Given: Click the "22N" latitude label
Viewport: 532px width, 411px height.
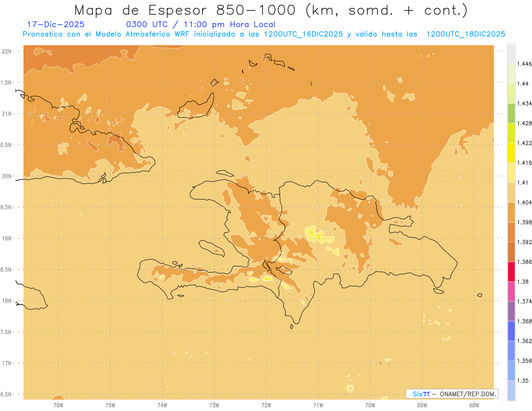Looking at the screenshot, I should 7,51.
